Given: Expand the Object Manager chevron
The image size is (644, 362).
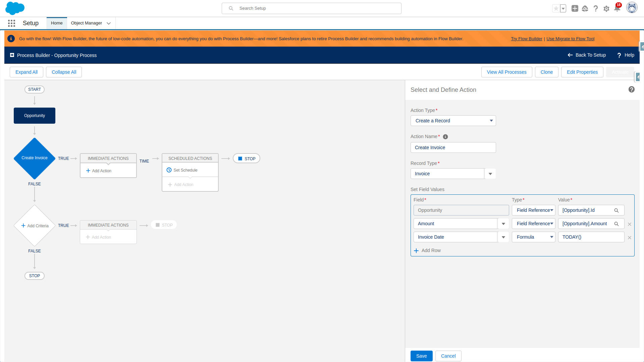Looking at the screenshot, I should pos(108,23).
